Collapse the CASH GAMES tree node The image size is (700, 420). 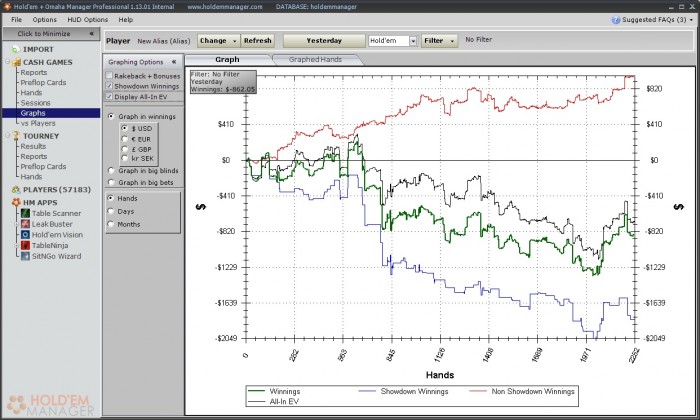click(x=8, y=61)
